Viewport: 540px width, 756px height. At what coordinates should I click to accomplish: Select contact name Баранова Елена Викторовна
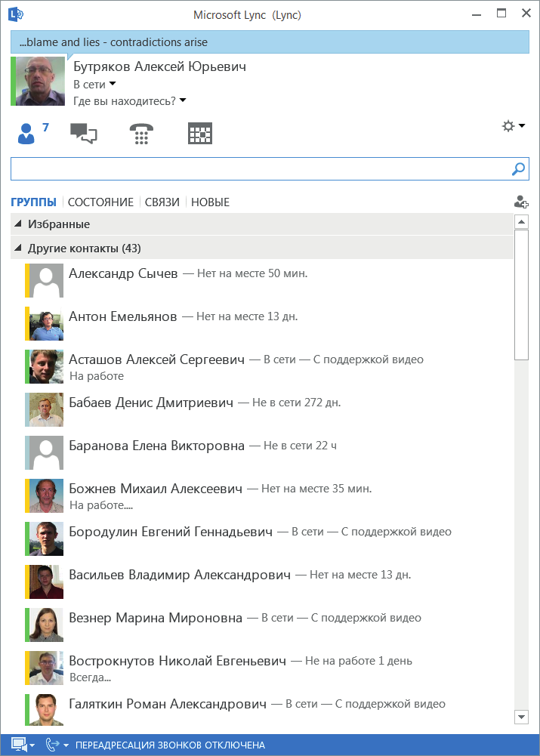pos(156,446)
